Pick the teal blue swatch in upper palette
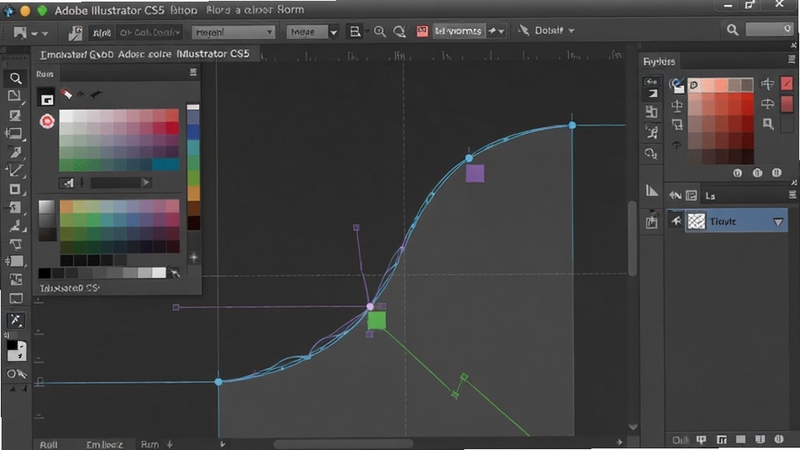The height and width of the screenshot is (450, 800). click(x=165, y=164)
